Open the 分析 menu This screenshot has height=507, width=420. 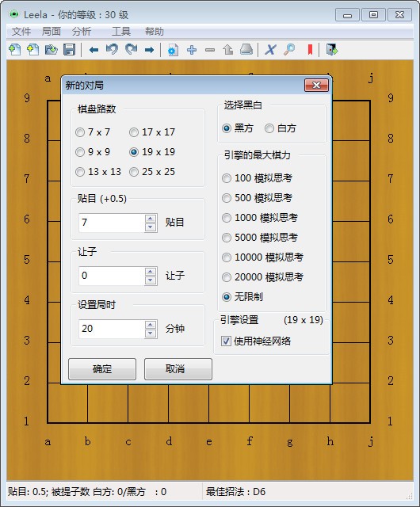coord(81,32)
